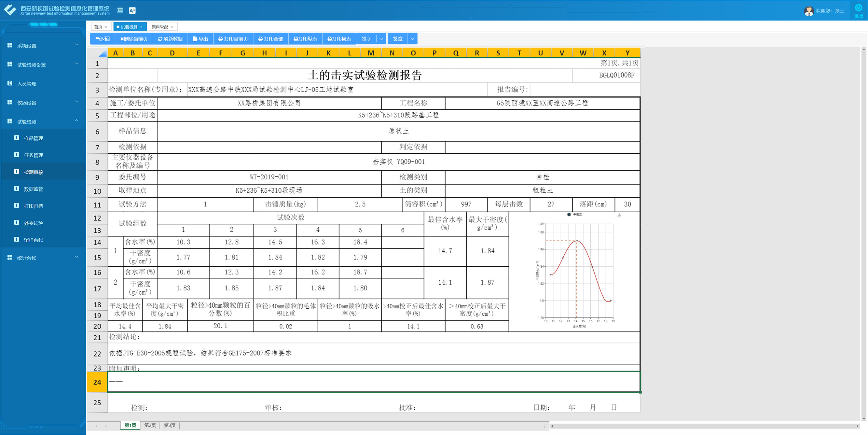Click the vertical scrollbar down arrow
This screenshot has height=435, width=868.
click(864, 419)
